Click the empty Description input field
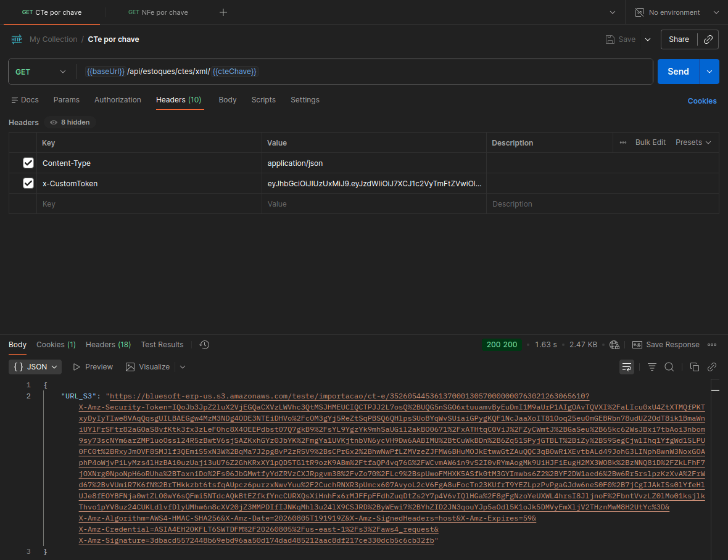The height and width of the screenshot is (560, 728). click(602, 204)
